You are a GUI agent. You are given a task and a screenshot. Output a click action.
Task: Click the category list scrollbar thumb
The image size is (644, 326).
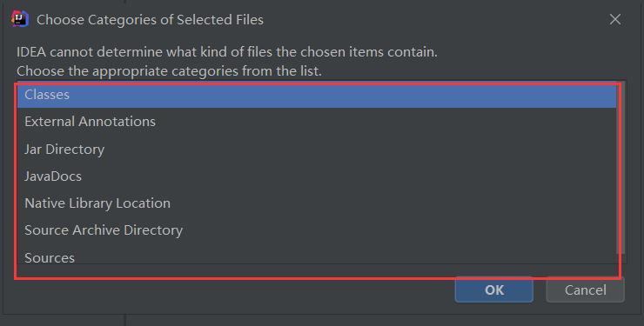pos(622,167)
